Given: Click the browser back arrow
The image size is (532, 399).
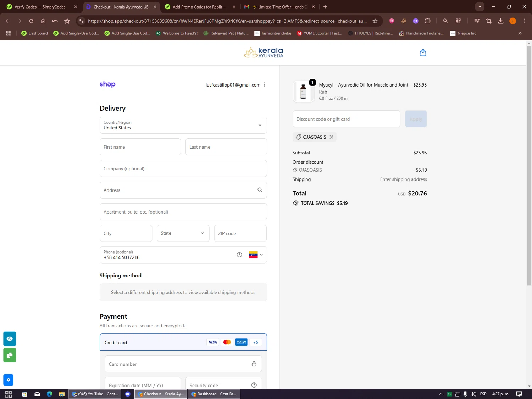Looking at the screenshot, I should (x=7, y=21).
